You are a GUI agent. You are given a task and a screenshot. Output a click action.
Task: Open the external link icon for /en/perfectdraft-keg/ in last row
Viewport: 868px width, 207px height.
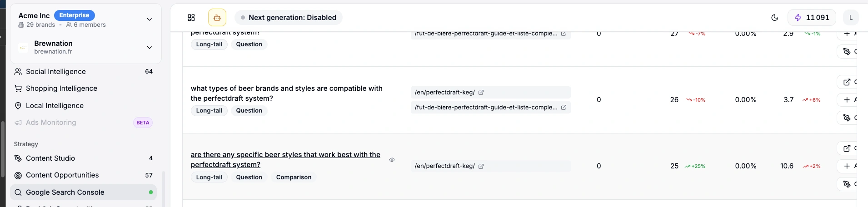(481, 166)
